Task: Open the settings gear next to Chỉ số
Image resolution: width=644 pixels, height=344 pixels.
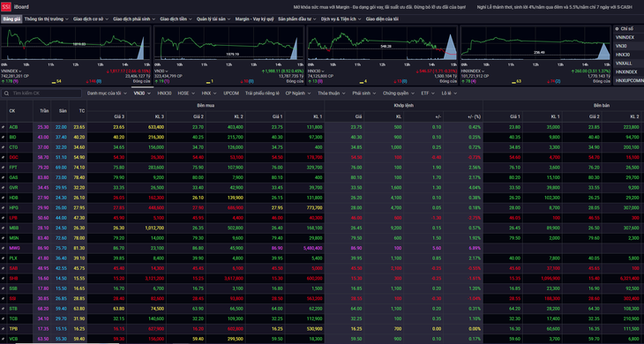Action: (617, 29)
